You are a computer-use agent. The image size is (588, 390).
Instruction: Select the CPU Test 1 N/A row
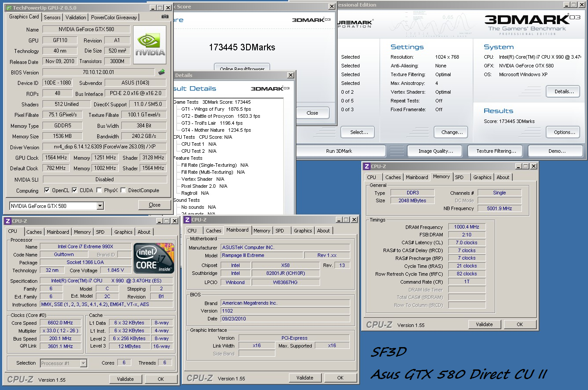click(199, 144)
